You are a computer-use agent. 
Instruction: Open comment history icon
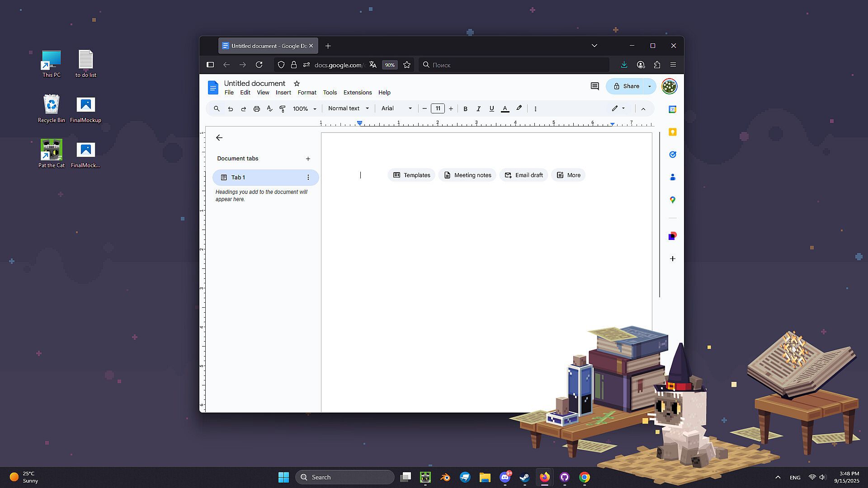tap(594, 86)
